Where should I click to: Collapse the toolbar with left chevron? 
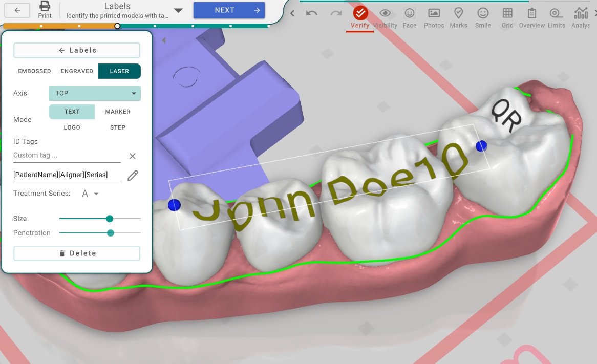pyautogui.click(x=292, y=13)
